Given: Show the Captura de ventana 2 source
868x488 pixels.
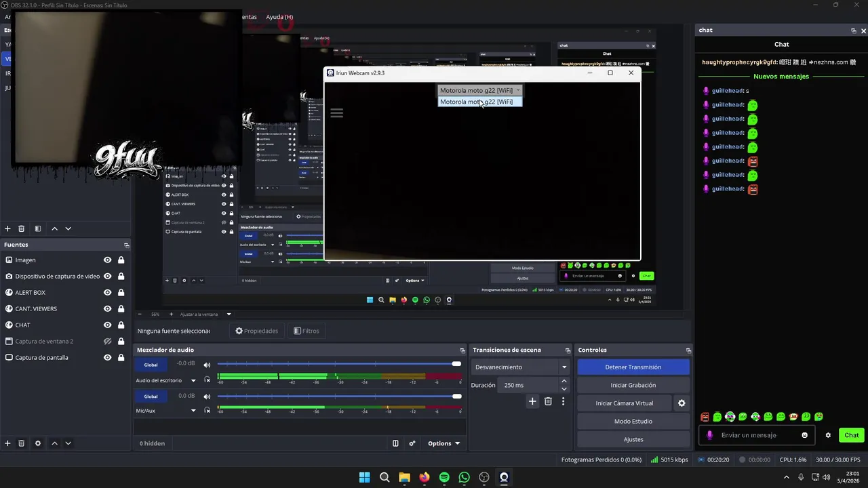Looking at the screenshot, I should pos(107,342).
